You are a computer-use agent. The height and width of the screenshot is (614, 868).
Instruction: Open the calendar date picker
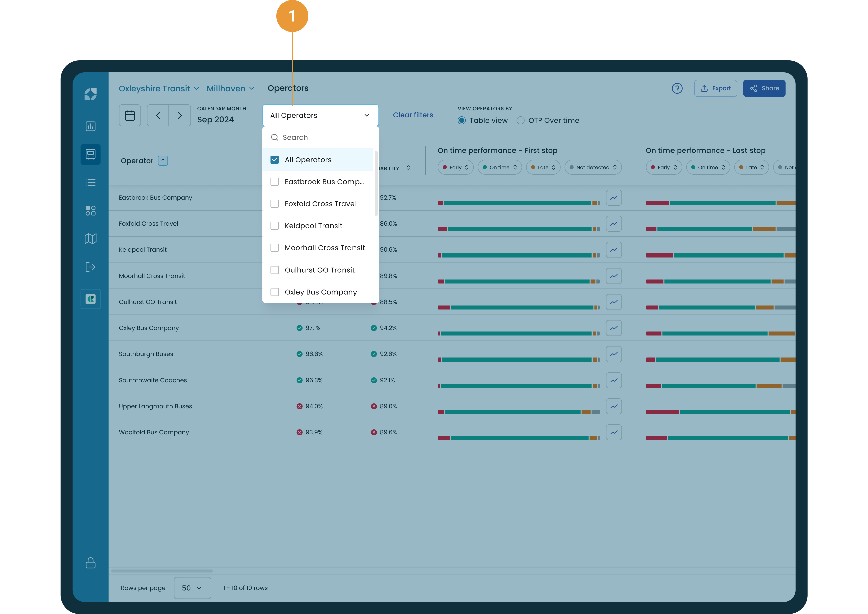click(130, 115)
